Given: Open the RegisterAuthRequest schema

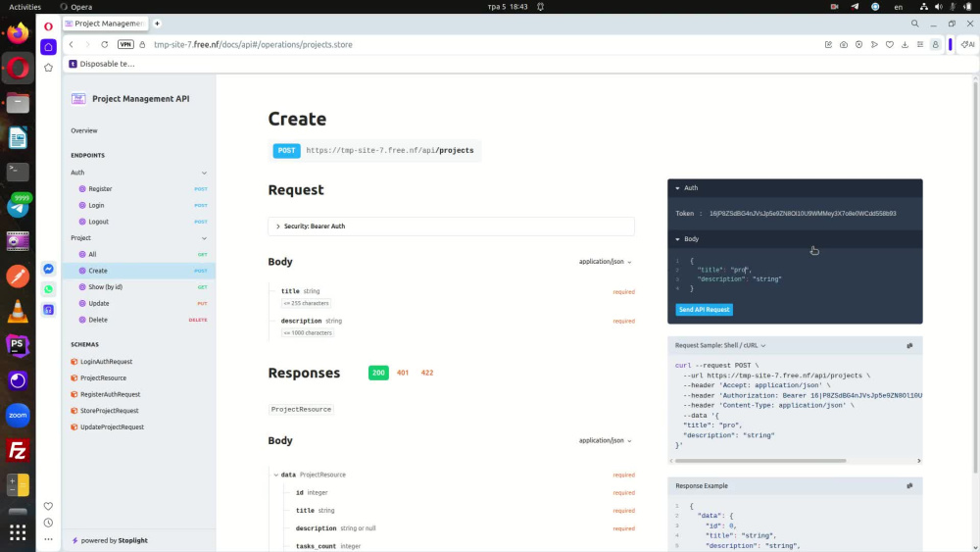Looking at the screenshot, I should 110,394.
